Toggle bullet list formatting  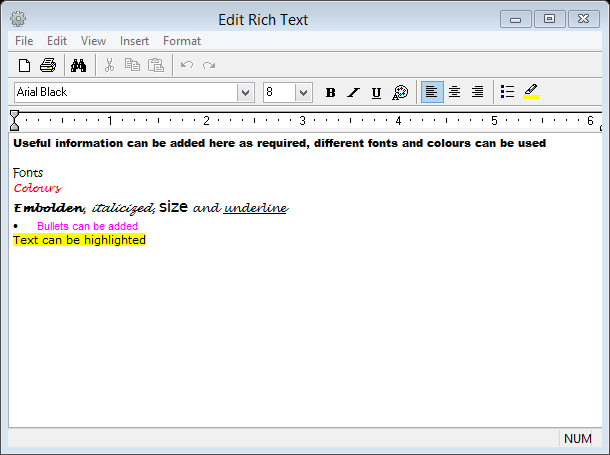pyautogui.click(x=507, y=92)
